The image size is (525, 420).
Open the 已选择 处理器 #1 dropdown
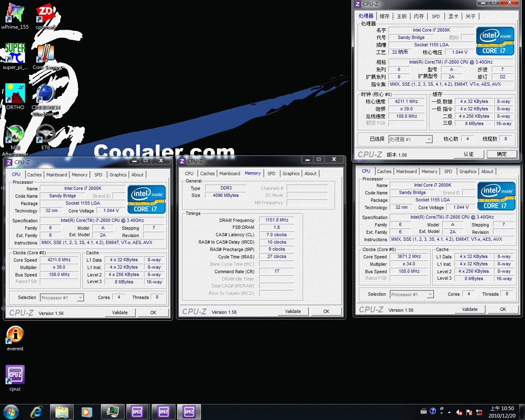[x=411, y=139]
